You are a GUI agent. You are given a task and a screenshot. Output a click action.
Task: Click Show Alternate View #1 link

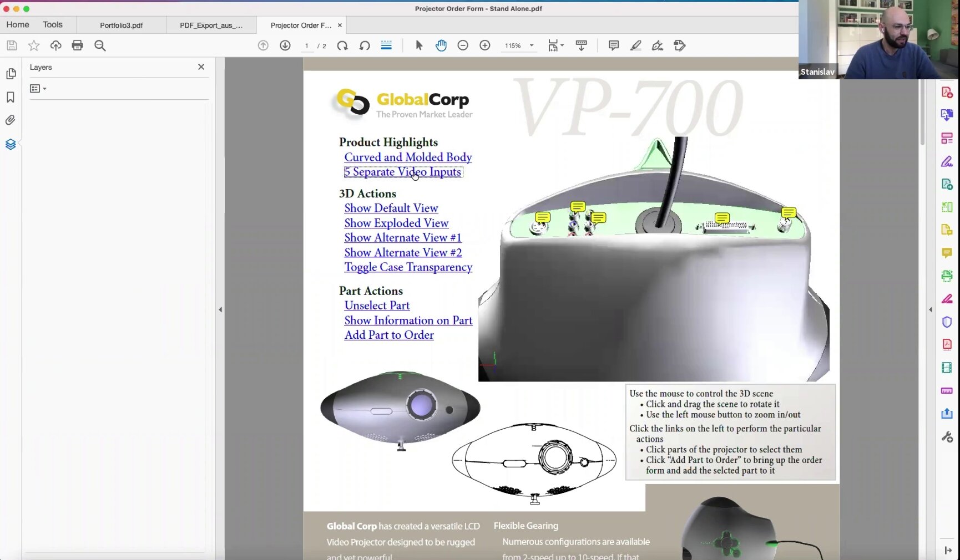[x=403, y=237]
